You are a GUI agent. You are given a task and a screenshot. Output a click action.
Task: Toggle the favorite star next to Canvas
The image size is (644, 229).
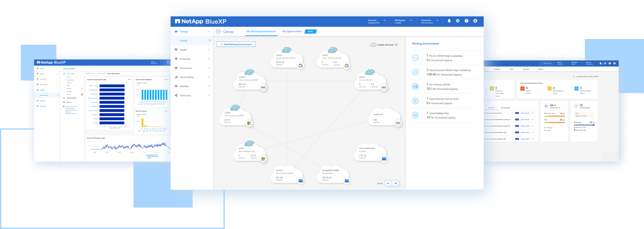pos(210,41)
